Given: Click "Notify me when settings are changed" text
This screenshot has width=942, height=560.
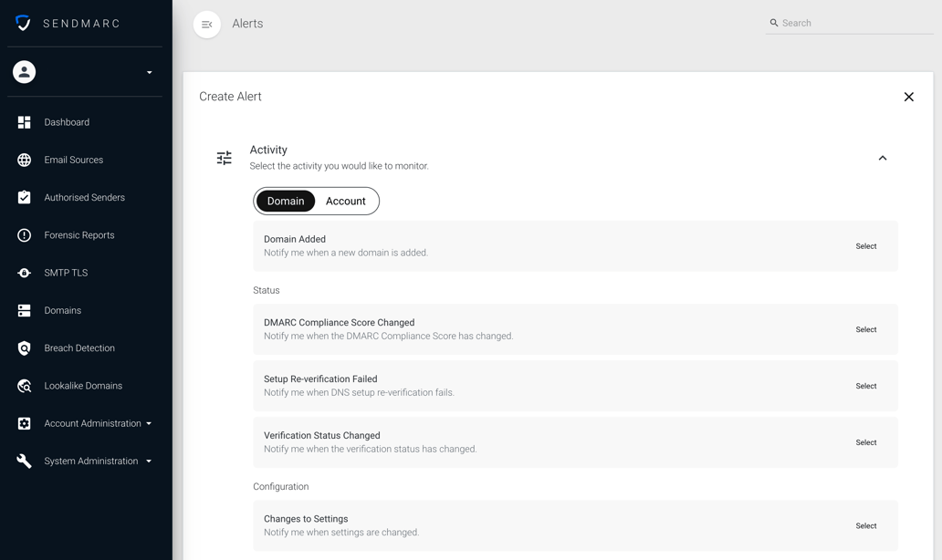Looking at the screenshot, I should coord(341,533).
